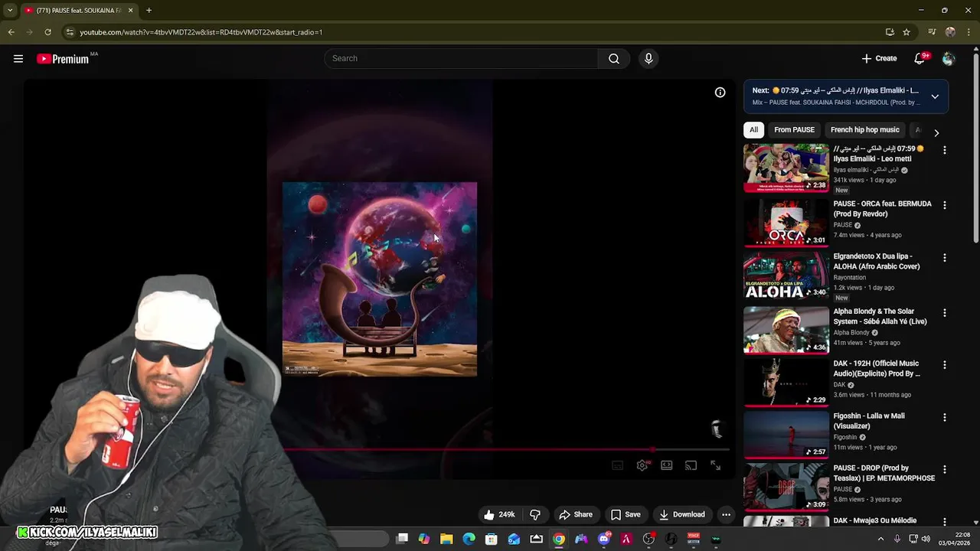The height and width of the screenshot is (551, 980).
Task: Open Chrome profile avatar
Action: [x=950, y=32]
